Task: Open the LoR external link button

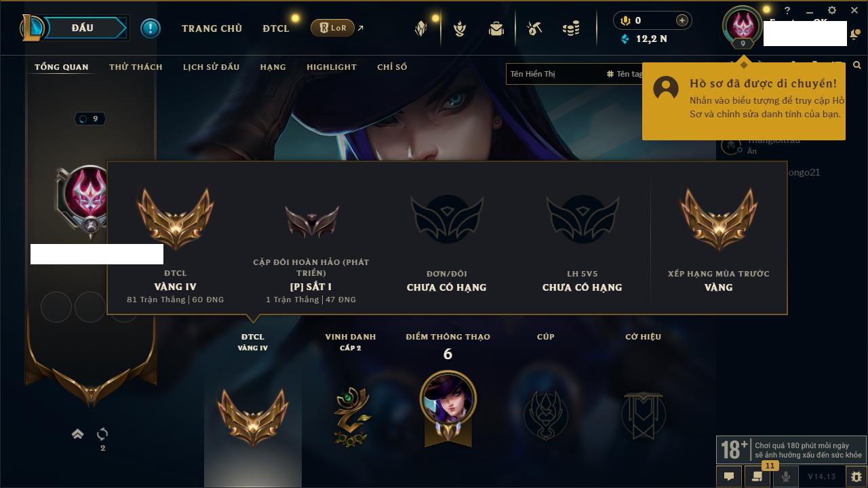Action: pyautogui.click(x=336, y=28)
